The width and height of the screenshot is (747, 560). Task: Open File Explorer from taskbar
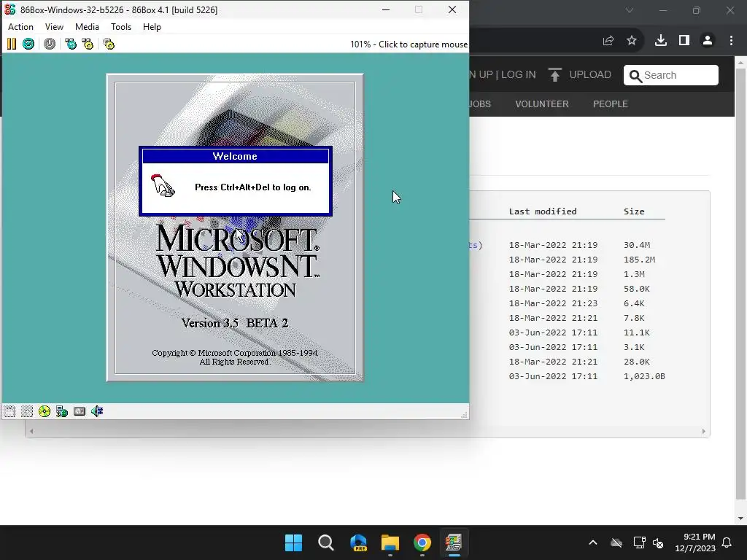(x=390, y=542)
